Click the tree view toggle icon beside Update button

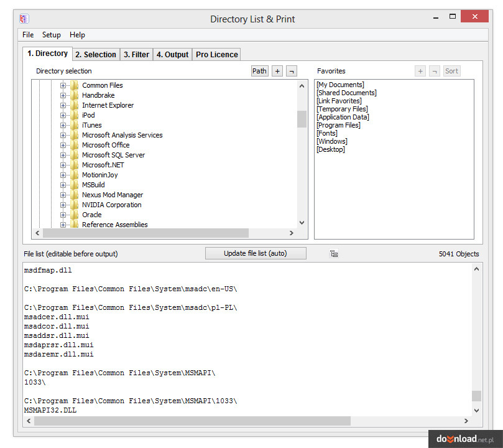click(x=334, y=253)
